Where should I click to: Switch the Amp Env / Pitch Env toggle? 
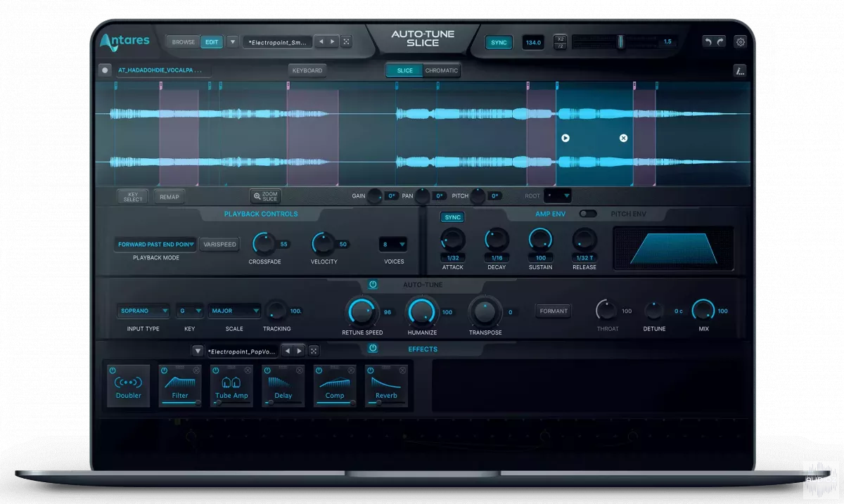tap(588, 214)
